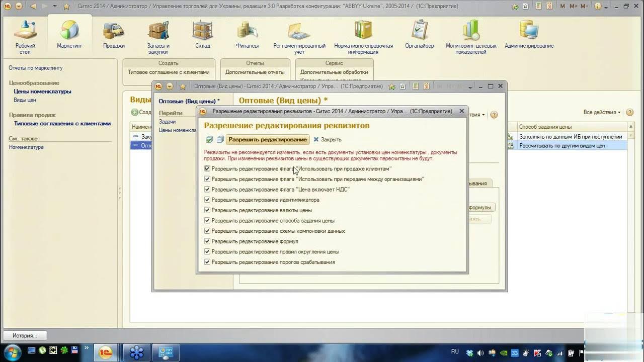Click the uncheck-all icon in permission dialog
The image size is (644, 362).
coord(220,139)
